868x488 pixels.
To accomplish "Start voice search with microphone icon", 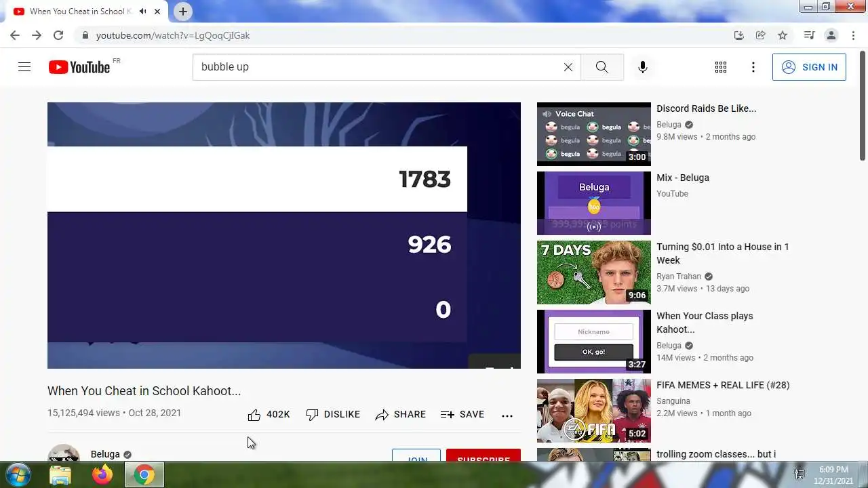I will 643,67.
